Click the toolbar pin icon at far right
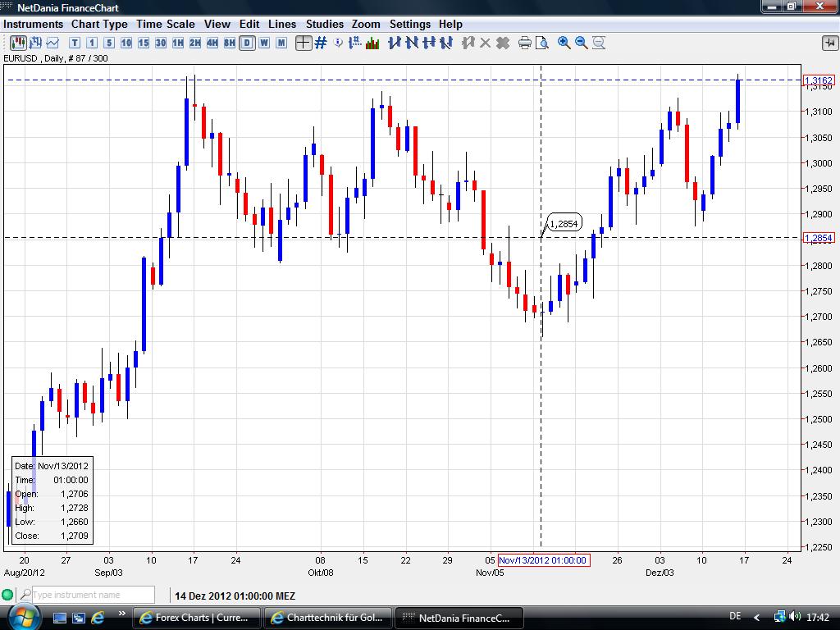The image size is (840, 630). click(x=829, y=43)
